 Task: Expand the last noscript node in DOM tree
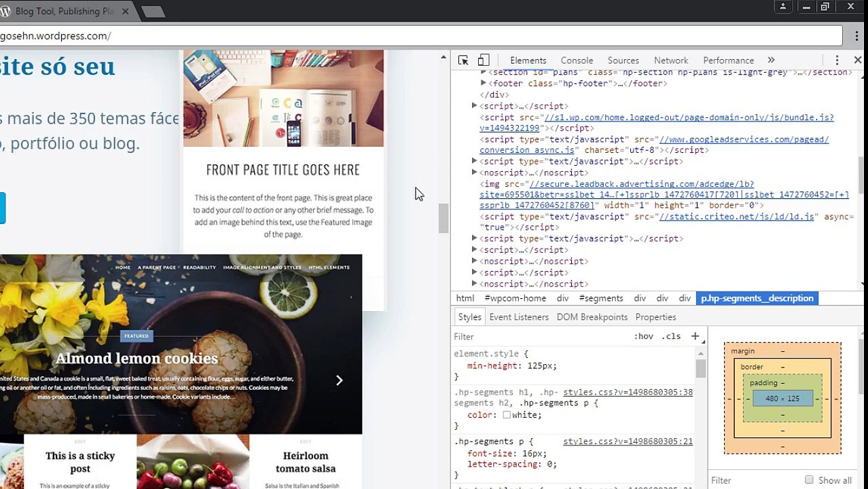coord(475,283)
